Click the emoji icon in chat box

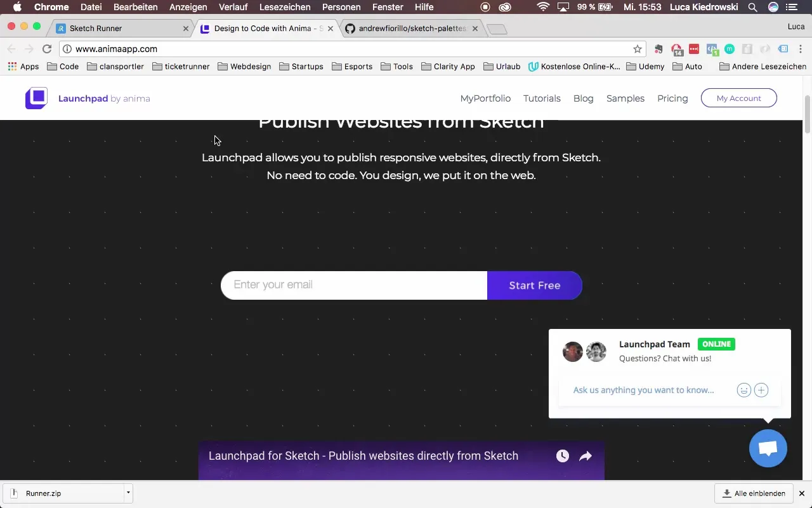(x=744, y=390)
